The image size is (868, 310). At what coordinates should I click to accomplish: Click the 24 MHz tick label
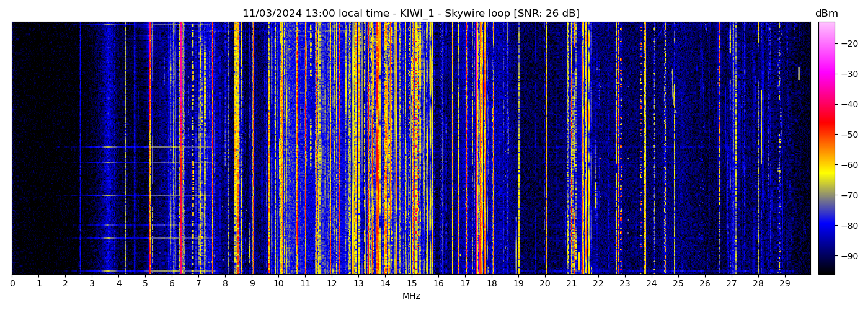651,284
